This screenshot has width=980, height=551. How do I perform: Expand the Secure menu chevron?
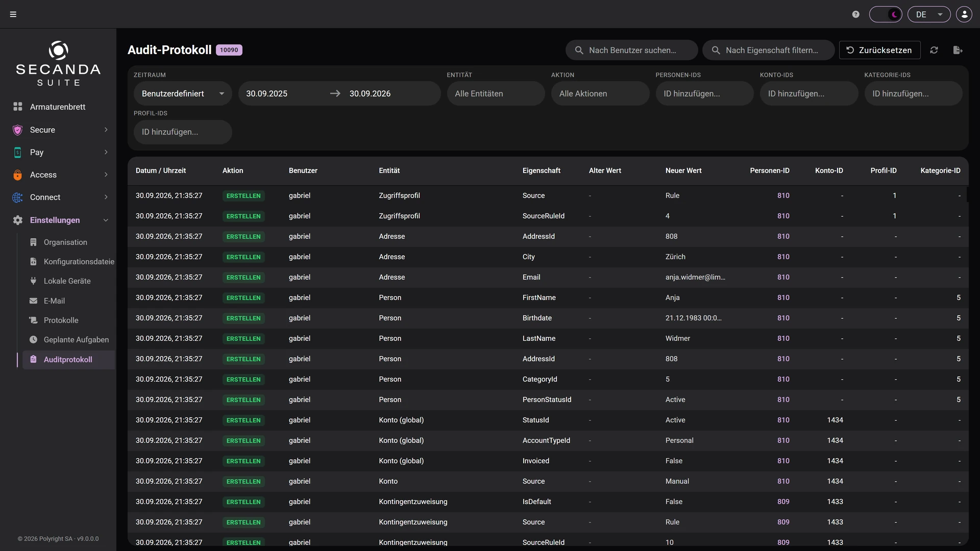[106, 130]
